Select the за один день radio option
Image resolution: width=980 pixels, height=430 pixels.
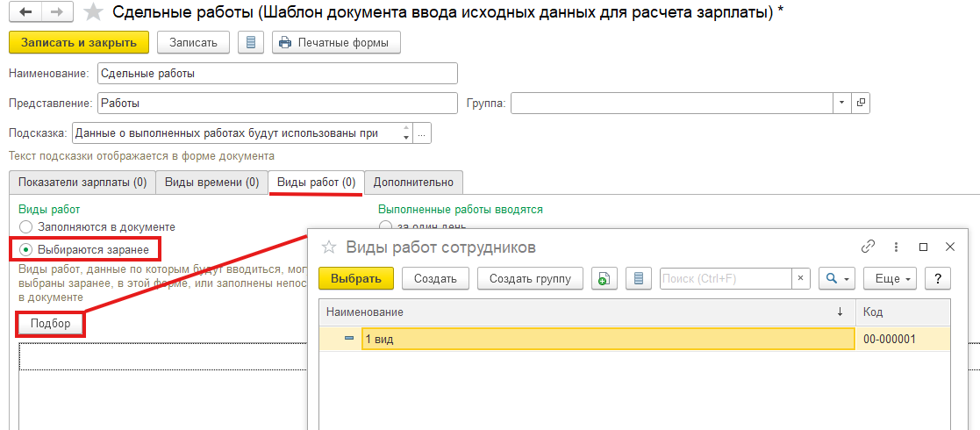pos(424,226)
